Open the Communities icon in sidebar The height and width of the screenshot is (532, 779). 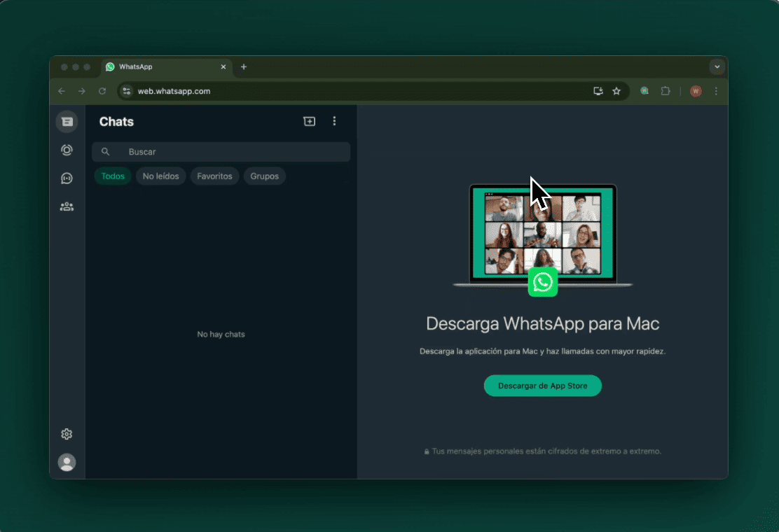pyautogui.click(x=67, y=206)
